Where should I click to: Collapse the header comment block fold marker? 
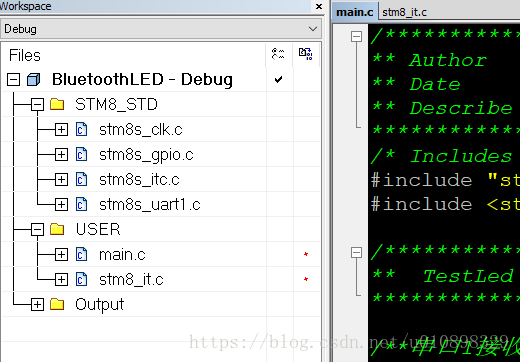pyautogui.click(x=356, y=36)
